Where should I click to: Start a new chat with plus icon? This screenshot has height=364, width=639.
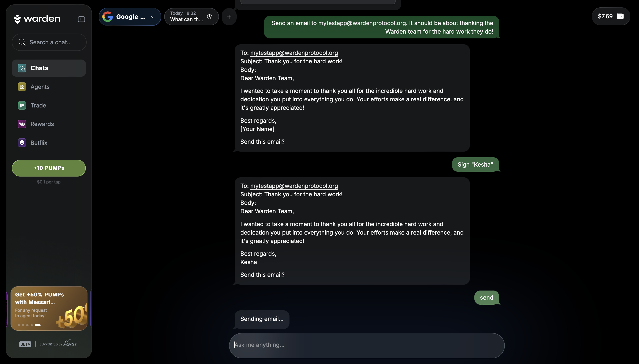click(229, 17)
